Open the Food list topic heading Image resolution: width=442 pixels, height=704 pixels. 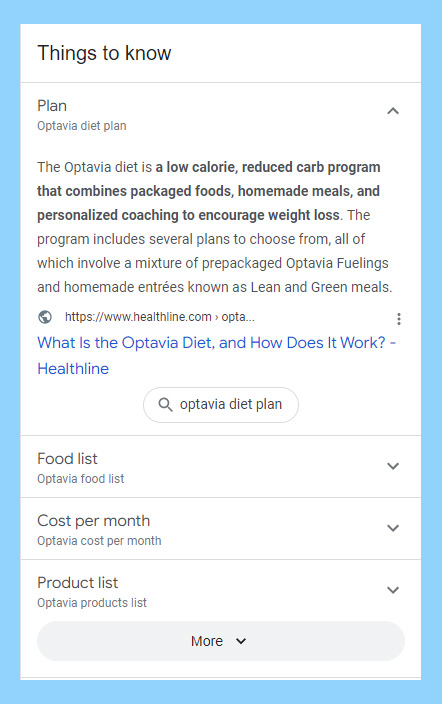[x=67, y=459]
